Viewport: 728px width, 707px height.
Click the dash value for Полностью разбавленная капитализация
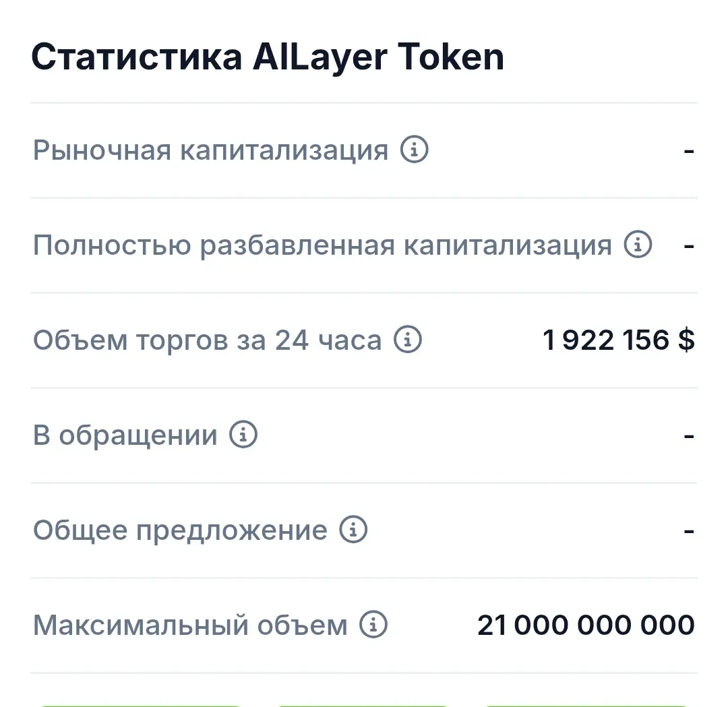click(689, 246)
